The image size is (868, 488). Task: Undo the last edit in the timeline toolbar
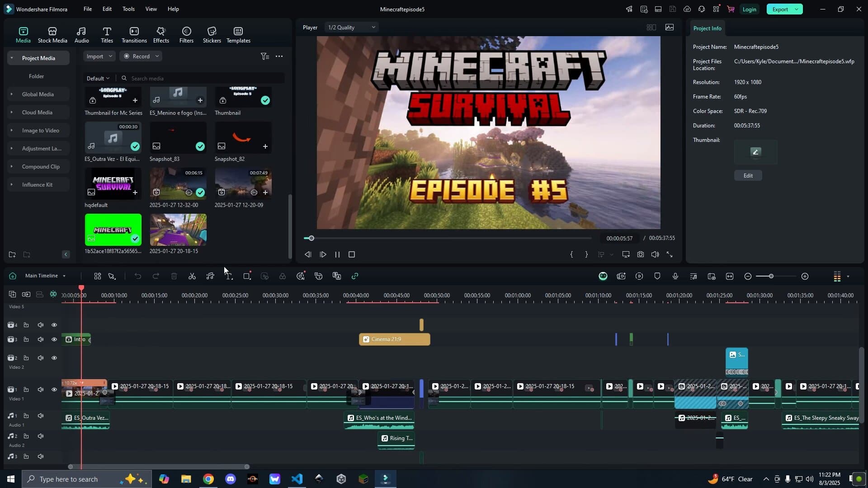[x=138, y=276]
